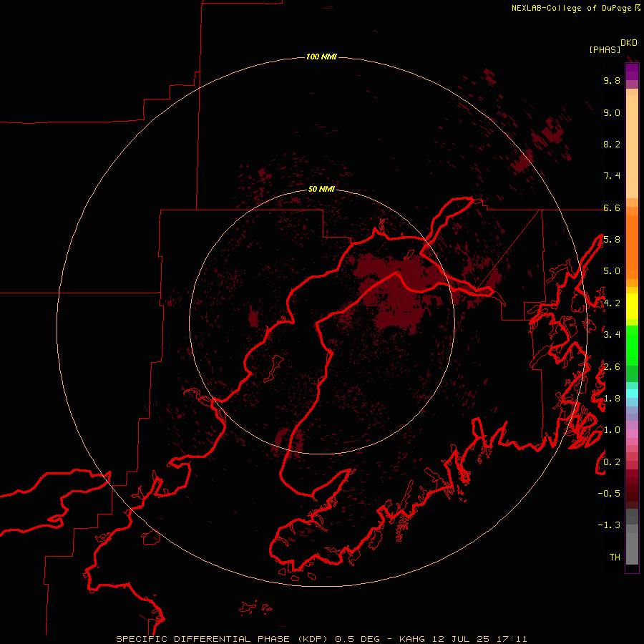Click the yellow segment of the color bar

click(632, 306)
